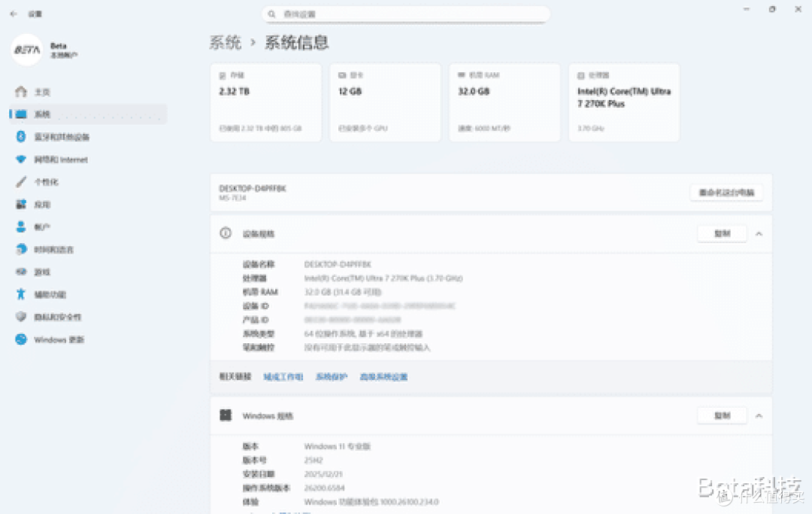Click the Windows 规格 section title

click(268, 415)
